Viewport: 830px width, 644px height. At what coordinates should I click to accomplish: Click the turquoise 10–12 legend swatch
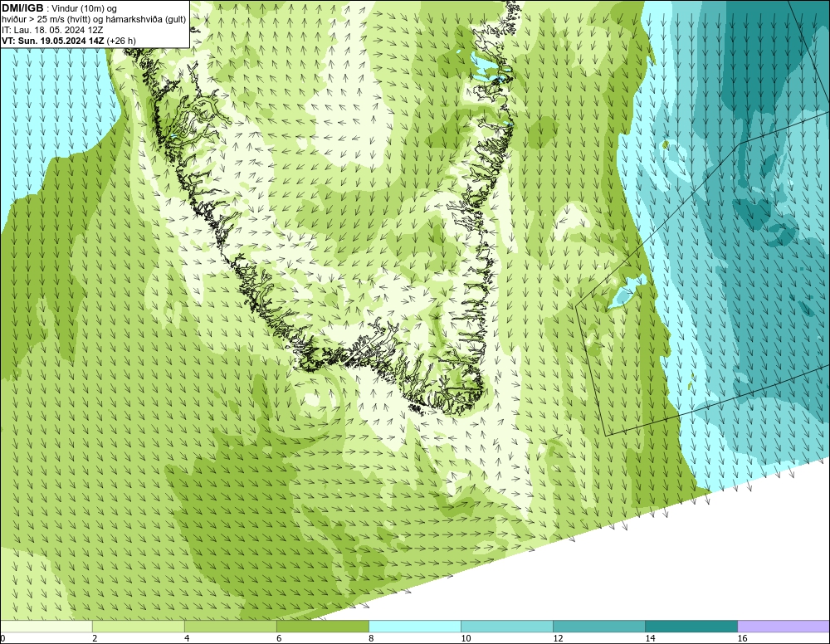tap(507, 627)
